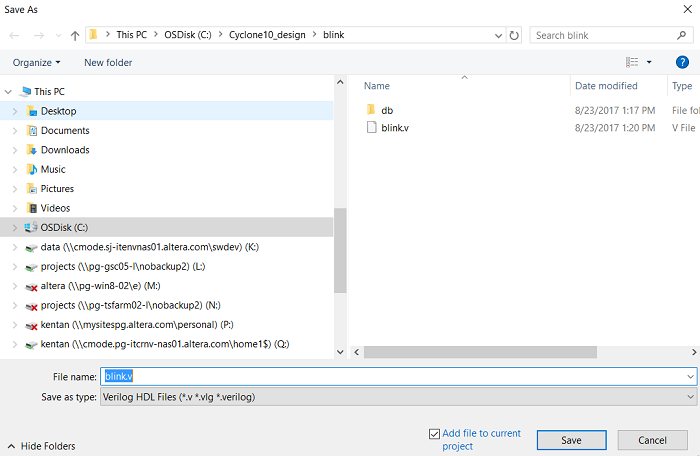Screen dimensions: 700x456
Task: Collapse the This PC tree node
Action: (x=8, y=92)
